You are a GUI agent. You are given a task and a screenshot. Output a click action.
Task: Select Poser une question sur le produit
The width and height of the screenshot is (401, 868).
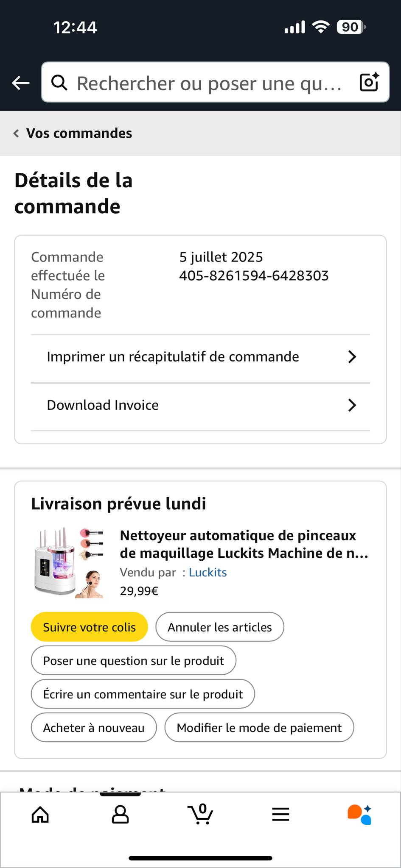133,660
